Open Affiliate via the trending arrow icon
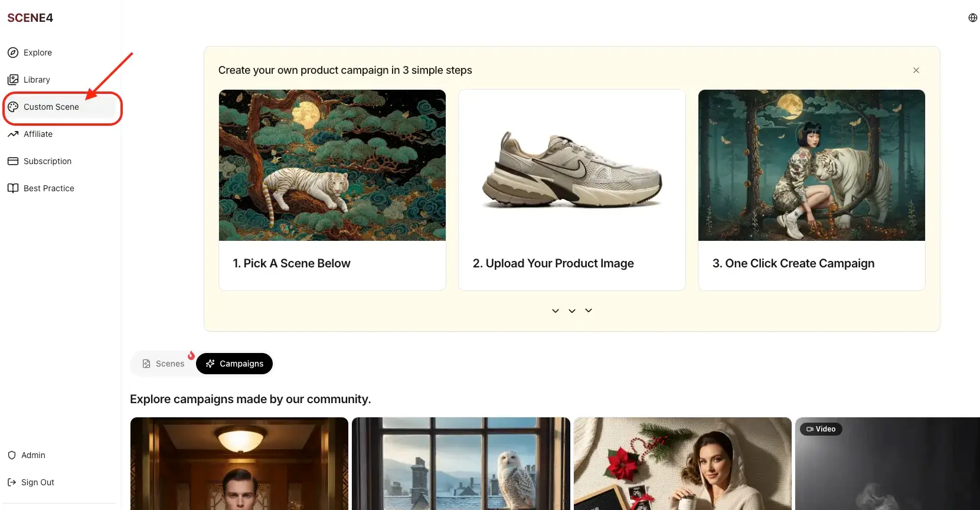Image resolution: width=980 pixels, height=510 pixels. 13,134
